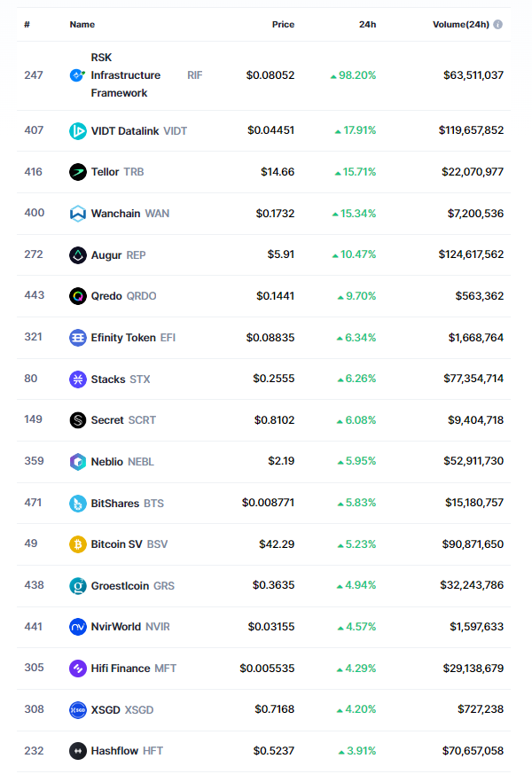The image size is (532, 782).
Task: Click BitShares price value $0.008771
Action: [x=268, y=504]
